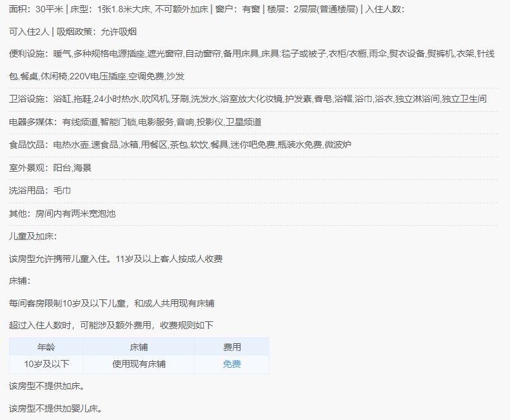Click 220V电压插座 in the amenities list
Screen dimensions: 510x420
click(x=97, y=77)
